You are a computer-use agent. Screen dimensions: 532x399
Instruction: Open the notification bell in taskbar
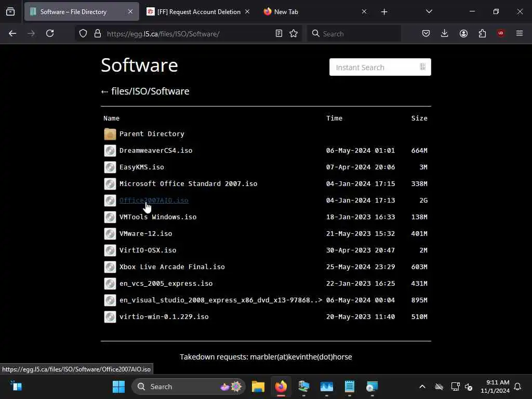point(517,387)
